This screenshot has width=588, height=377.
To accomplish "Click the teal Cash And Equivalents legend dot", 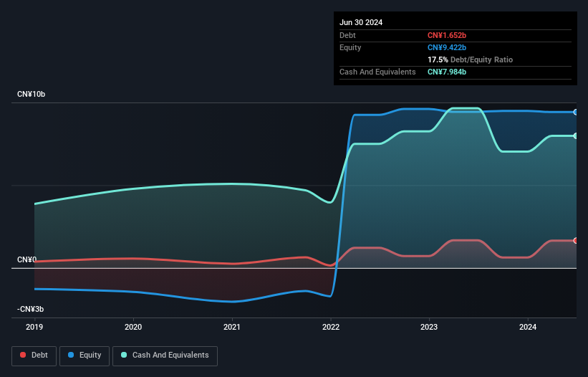I will [124, 355].
